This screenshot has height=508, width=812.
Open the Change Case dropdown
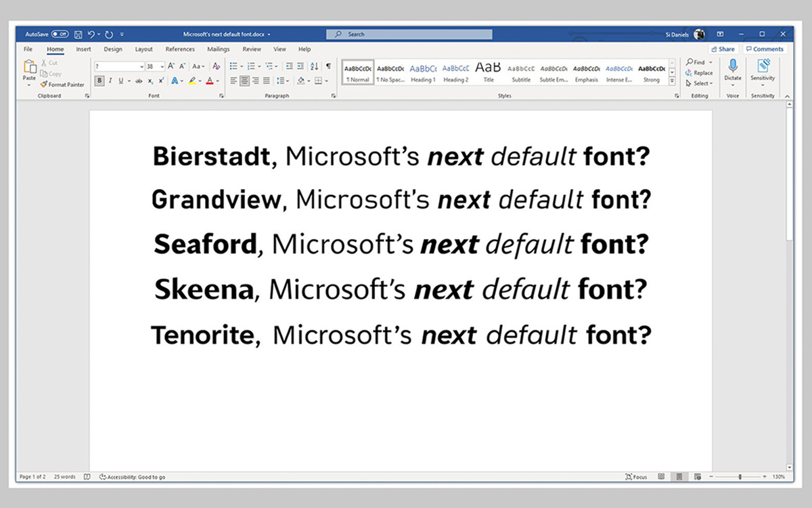tap(198, 66)
